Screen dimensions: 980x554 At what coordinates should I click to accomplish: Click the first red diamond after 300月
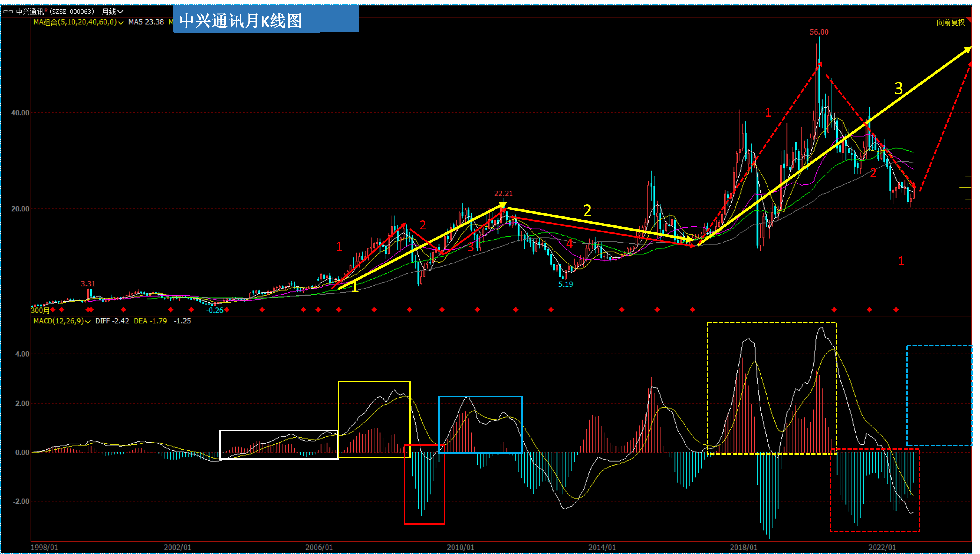53,310
